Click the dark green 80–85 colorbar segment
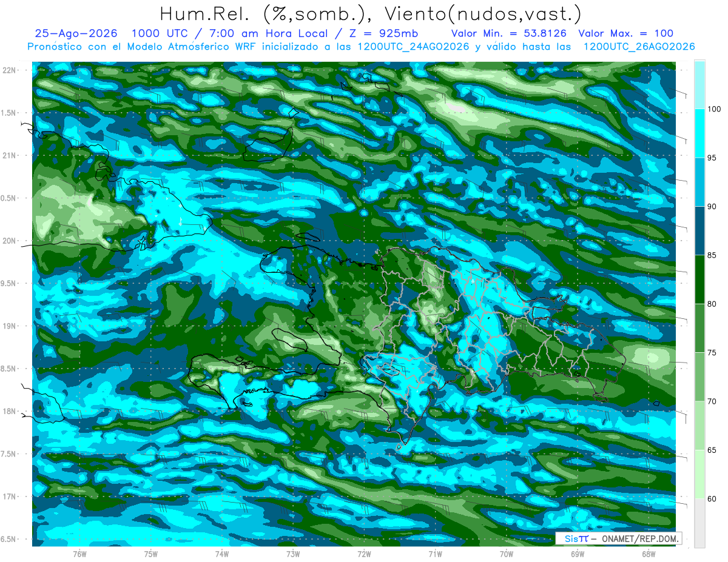This screenshot has width=728, height=562. coord(699,279)
